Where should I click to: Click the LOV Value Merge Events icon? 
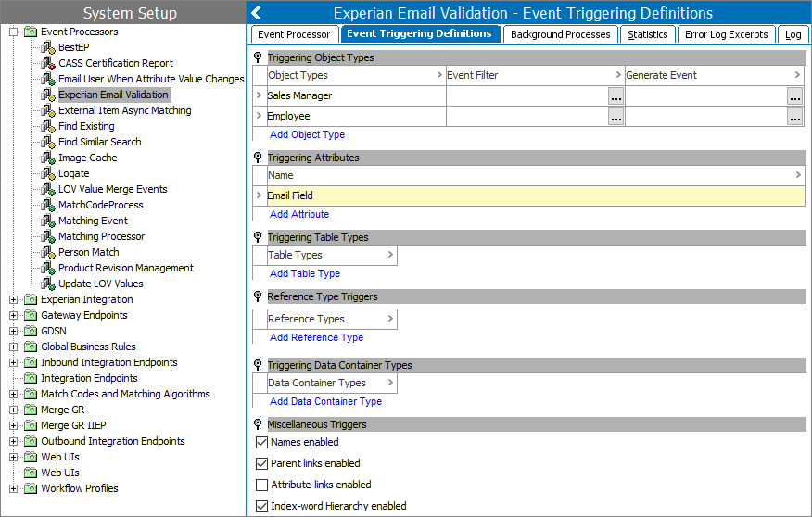(x=48, y=189)
